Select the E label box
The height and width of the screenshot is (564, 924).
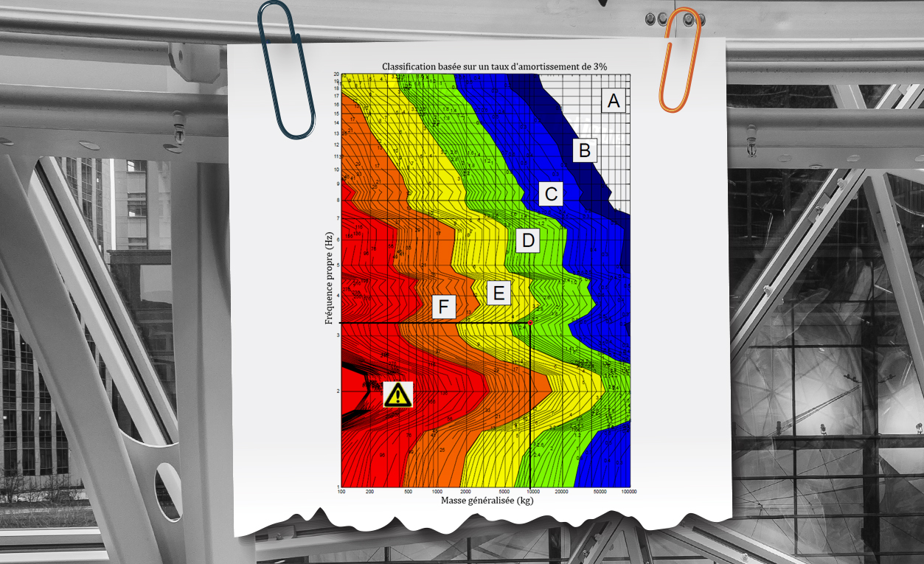(499, 293)
